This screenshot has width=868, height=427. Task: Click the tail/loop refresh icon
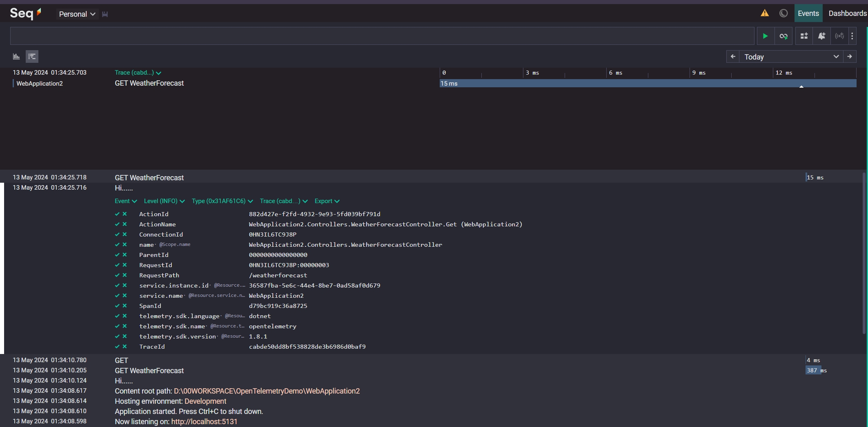click(x=783, y=36)
